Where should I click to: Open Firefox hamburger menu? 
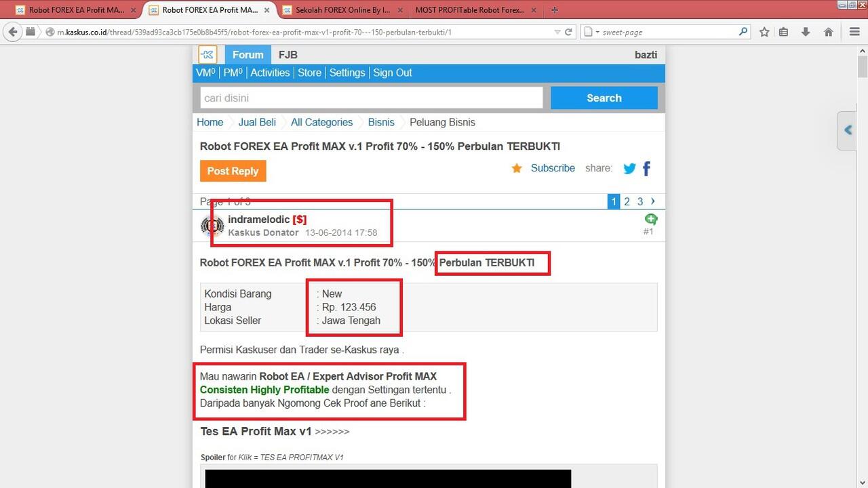click(x=854, y=32)
